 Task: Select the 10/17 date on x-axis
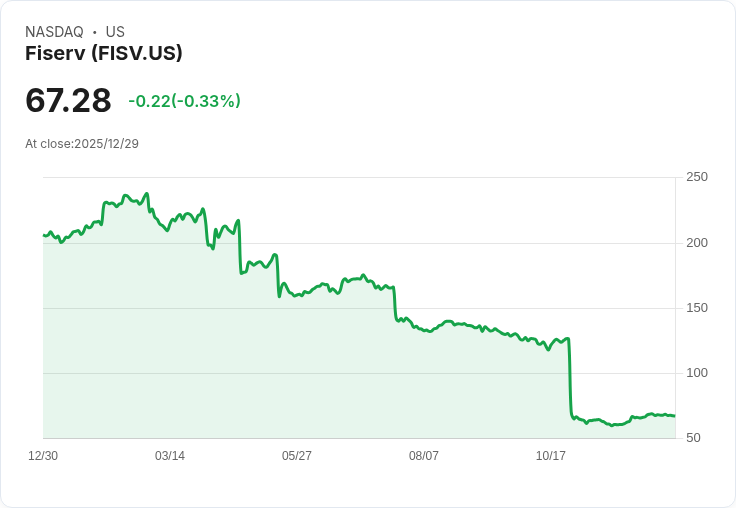click(x=551, y=456)
